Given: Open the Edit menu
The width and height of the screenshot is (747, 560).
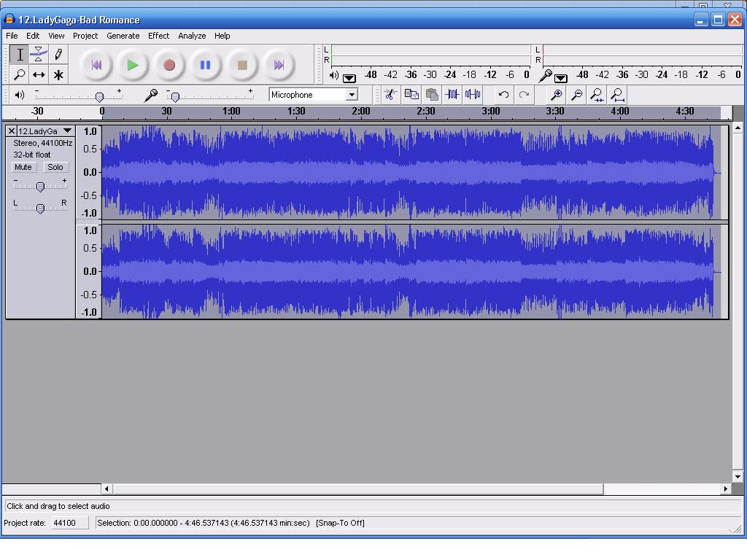Looking at the screenshot, I should (x=33, y=36).
